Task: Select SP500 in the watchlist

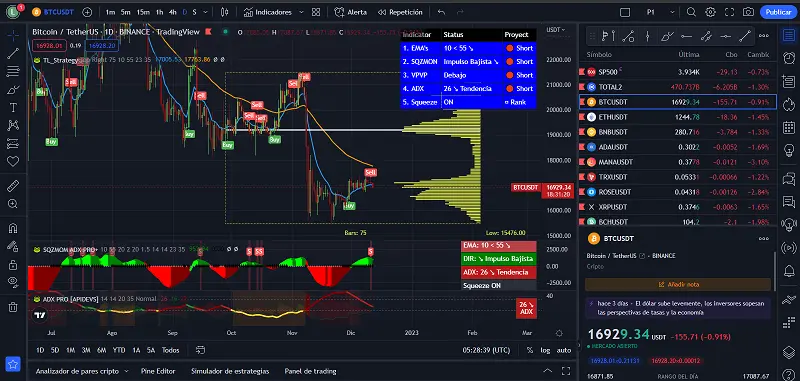Action: tap(678, 72)
